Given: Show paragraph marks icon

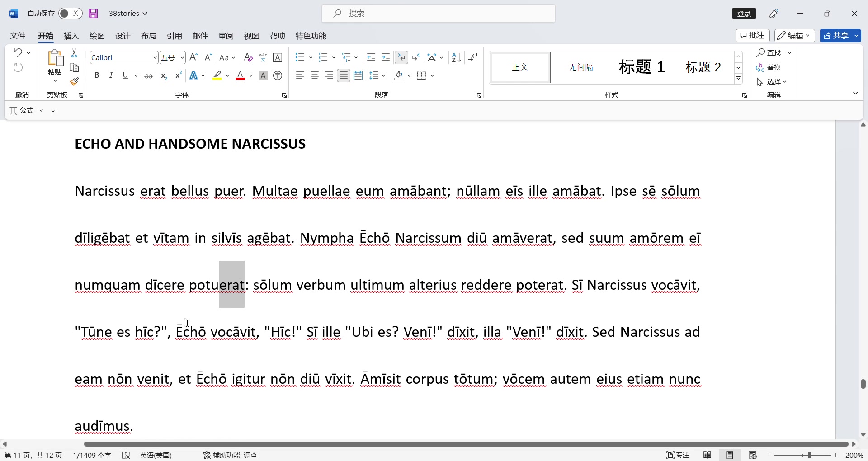Looking at the screenshot, I should pyautogui.click(x=473, y=57).
